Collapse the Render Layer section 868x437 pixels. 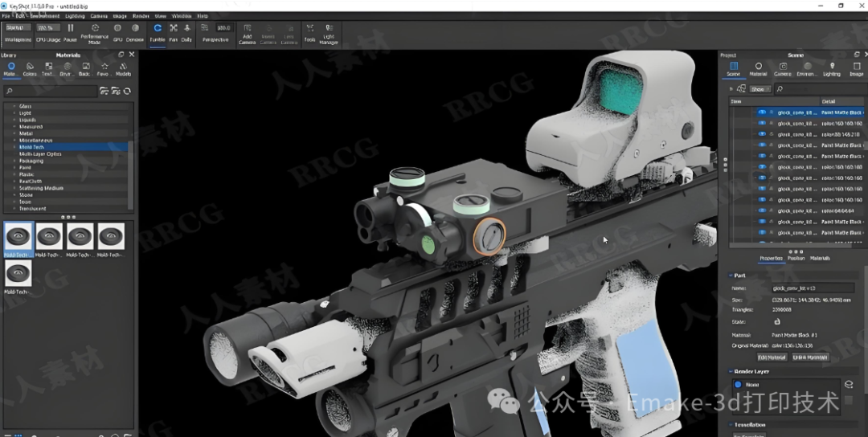(730, 372)
